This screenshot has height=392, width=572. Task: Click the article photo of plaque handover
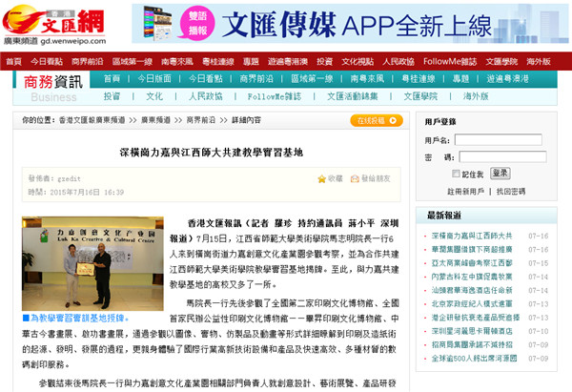(x=92, y=263)
